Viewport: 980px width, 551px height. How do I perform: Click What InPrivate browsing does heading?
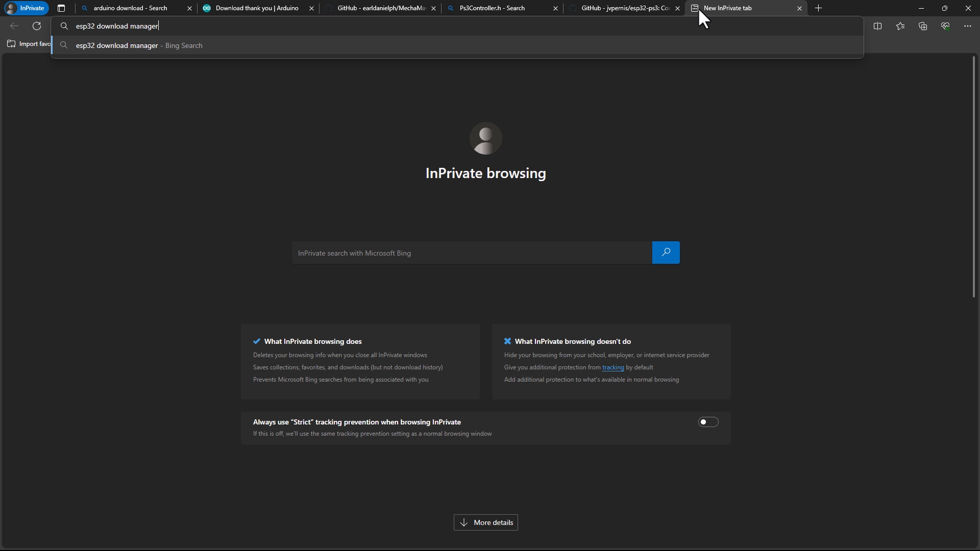pos(313,341)
